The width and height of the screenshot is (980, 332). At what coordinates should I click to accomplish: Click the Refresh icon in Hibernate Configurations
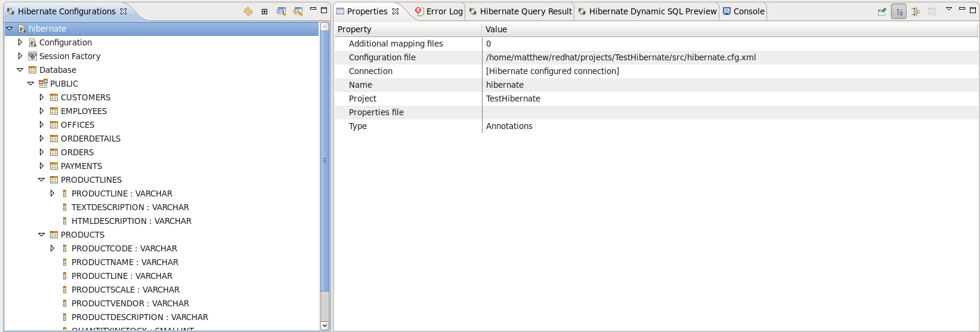click(248, 11)
